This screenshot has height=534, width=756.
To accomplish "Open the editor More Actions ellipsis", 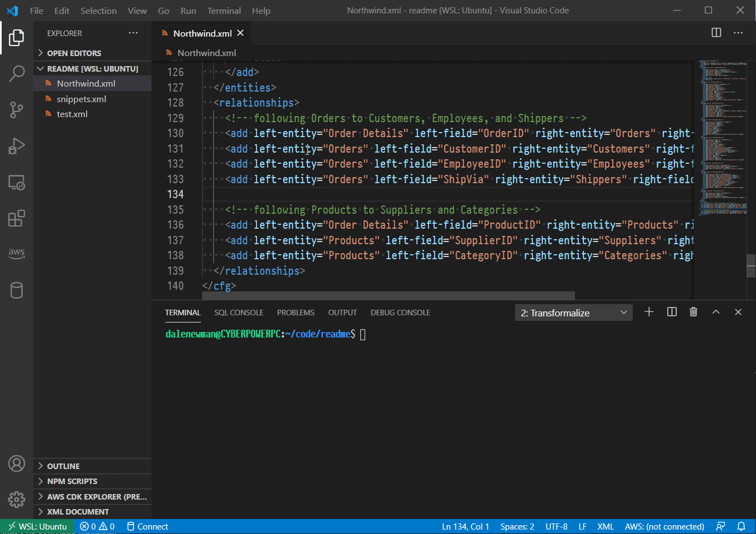I will 738,33.
